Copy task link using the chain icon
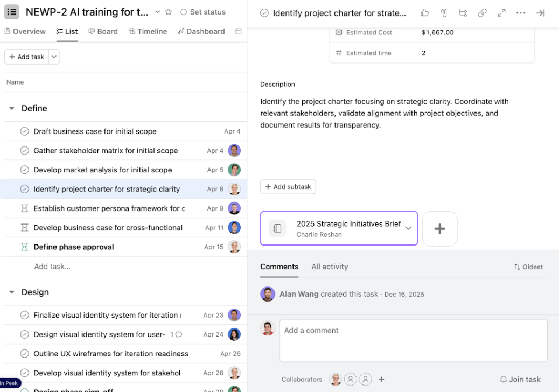Viewport: 559px width, 392px height. [482, 13]
